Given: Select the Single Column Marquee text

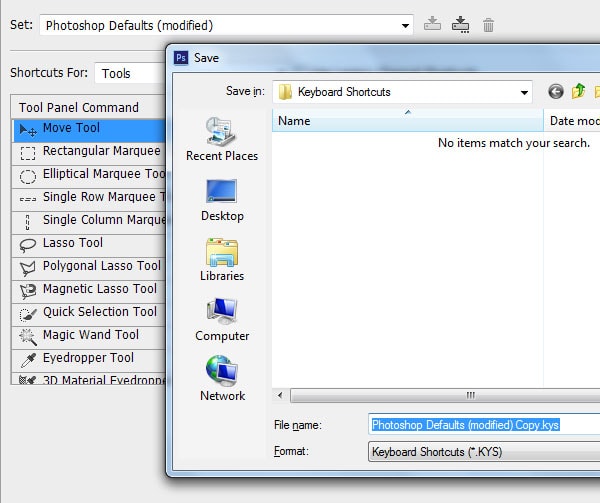Looking at the screenshot, I should [x=104, y=220].
